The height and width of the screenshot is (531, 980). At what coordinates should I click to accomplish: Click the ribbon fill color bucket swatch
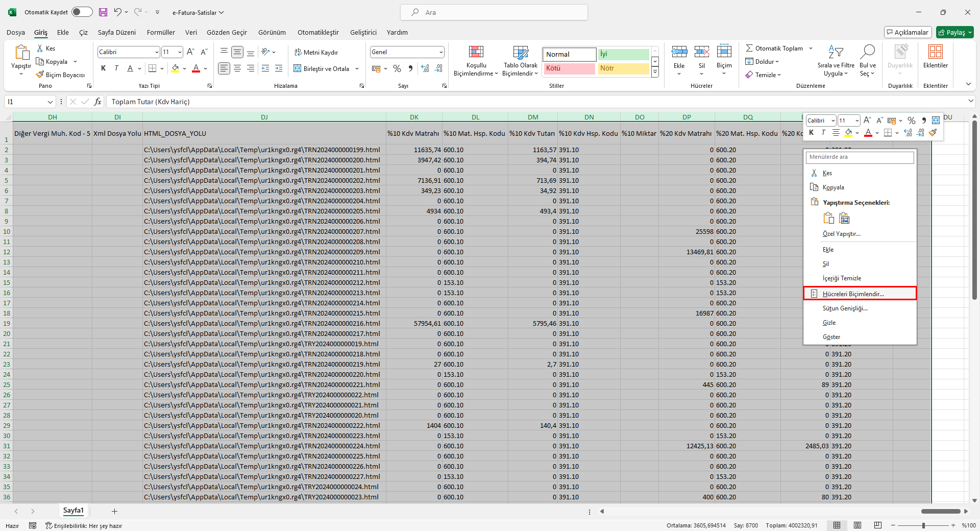pyautogui.click(x=176, y=68)
